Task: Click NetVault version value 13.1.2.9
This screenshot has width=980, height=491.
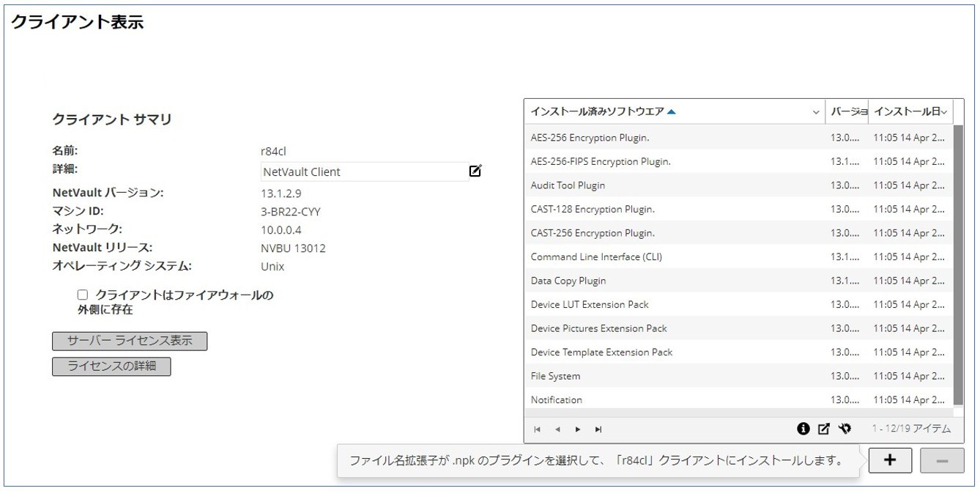Action: tap(281, 193)
